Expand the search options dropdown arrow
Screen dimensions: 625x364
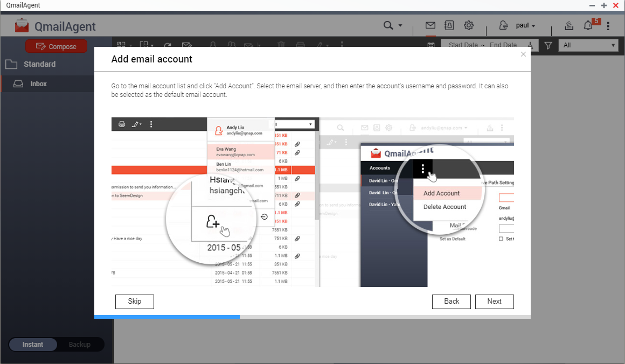(x=400, y=26)
